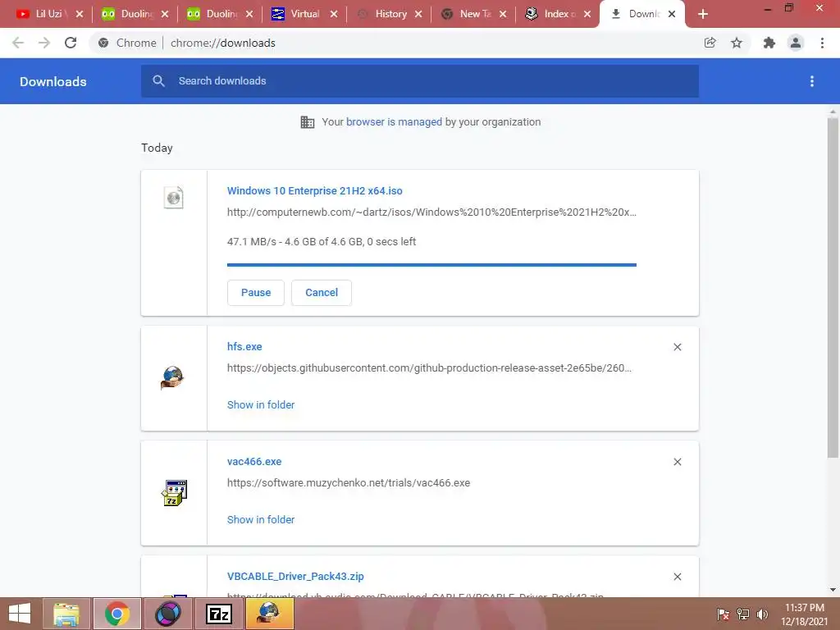
Task: Click the ISO source URL text
Action: pyautogui.click(x=431, y=212)
